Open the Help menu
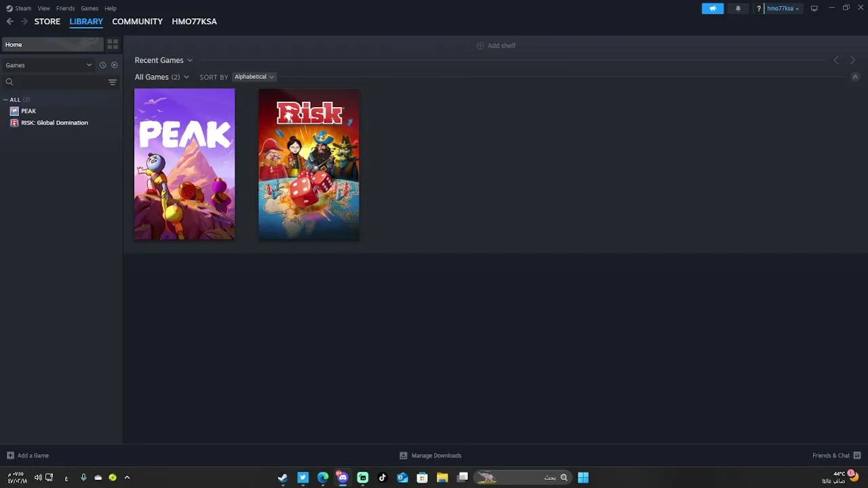This screenshot has height=488, width=868. point(111,8)
